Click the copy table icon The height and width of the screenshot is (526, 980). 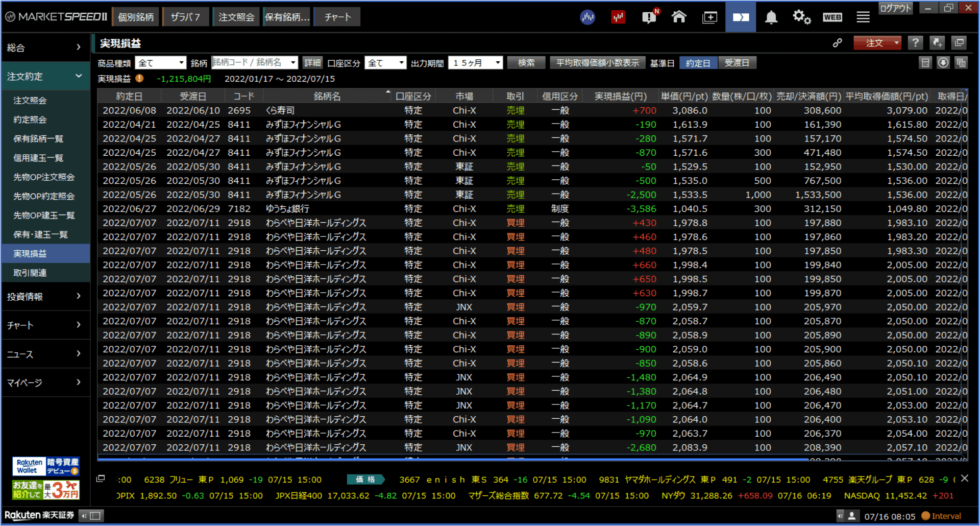point(961,63)
